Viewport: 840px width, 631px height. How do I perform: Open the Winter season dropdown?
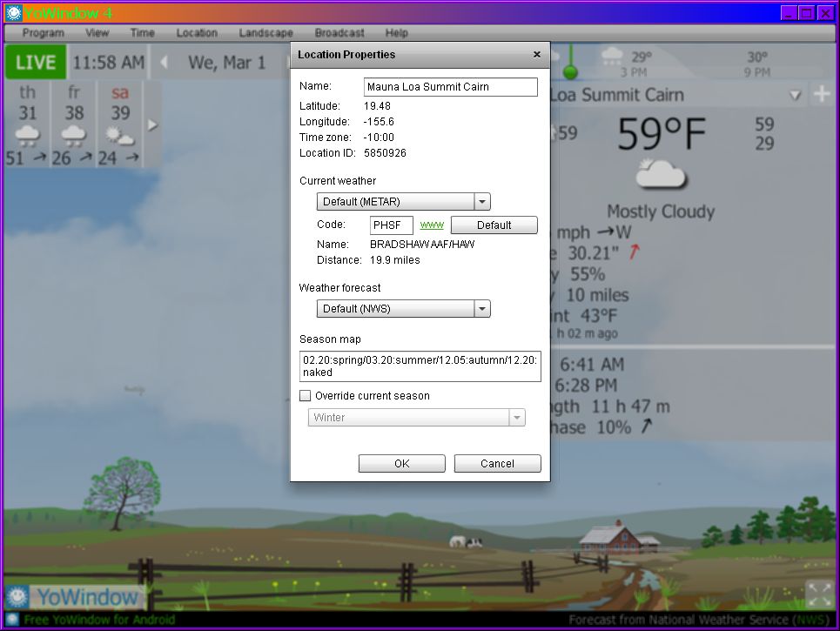417,418
